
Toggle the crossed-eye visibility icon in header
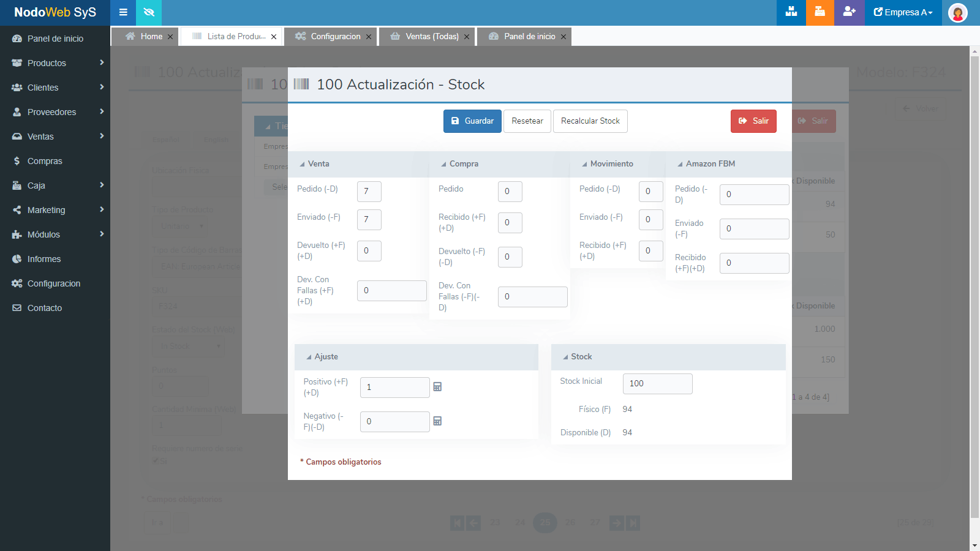(x=149, y=12)
